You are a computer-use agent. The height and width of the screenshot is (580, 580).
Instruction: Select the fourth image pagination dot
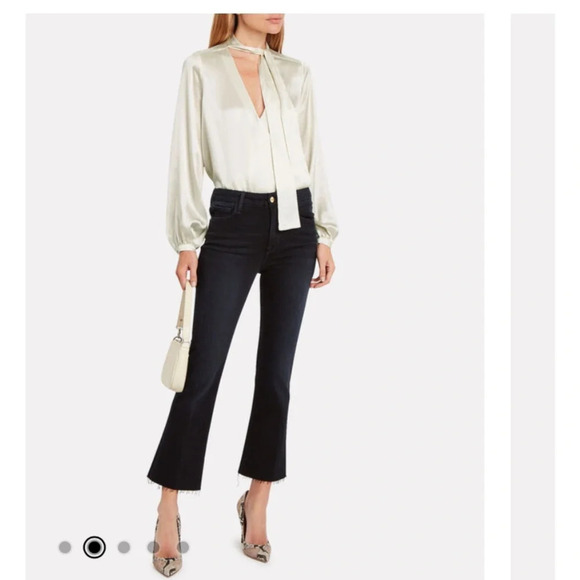pyautogui.click(x=154, y=547)
